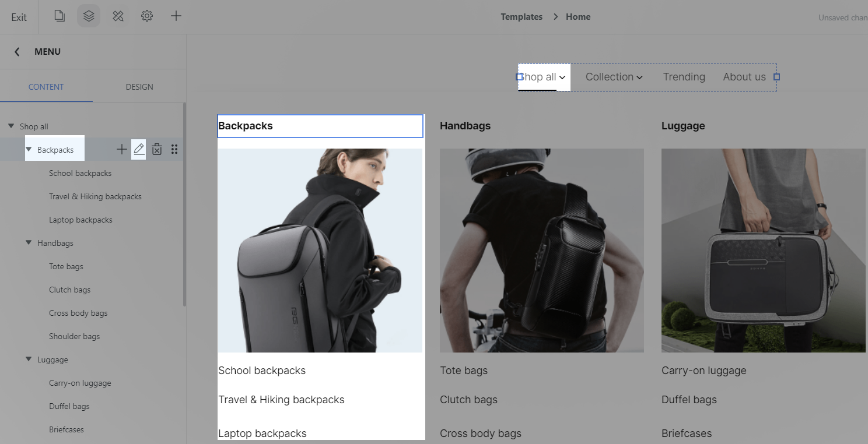The height and width of the screenshot is (444, 868).
Task: Add sub-item to Backpacks with plus icon
Action: (121, 150)
